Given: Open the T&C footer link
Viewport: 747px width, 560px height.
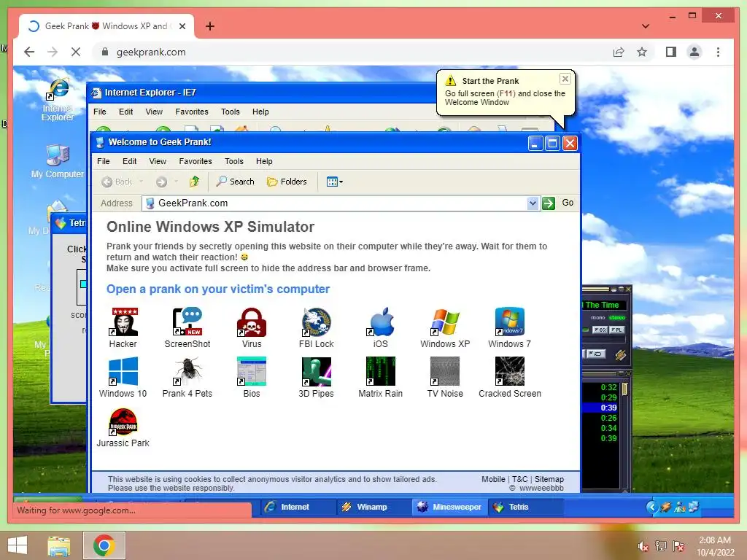Looking at the screenshot, I should click(519, 480).
